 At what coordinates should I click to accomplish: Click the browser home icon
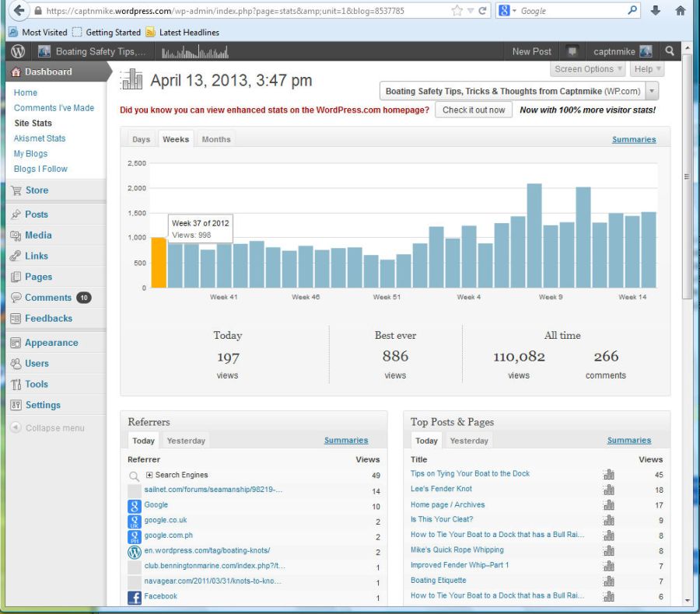pos(681,11)
